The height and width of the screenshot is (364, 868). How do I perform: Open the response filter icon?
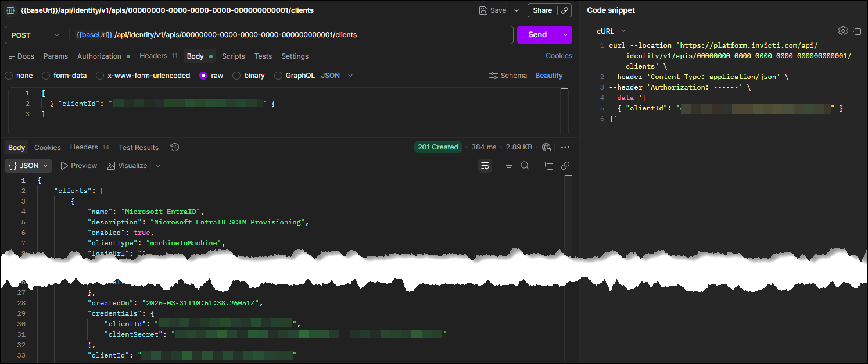(x=509, y=166)
